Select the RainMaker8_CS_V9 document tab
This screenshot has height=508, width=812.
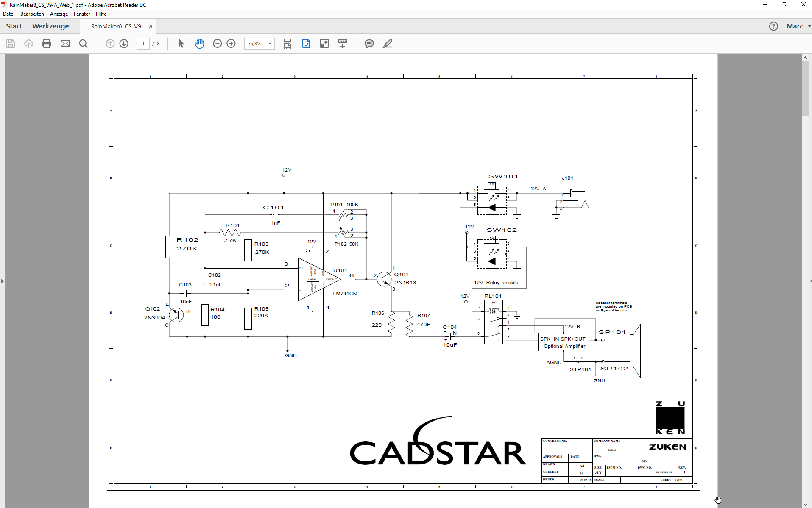click(118, 26)
